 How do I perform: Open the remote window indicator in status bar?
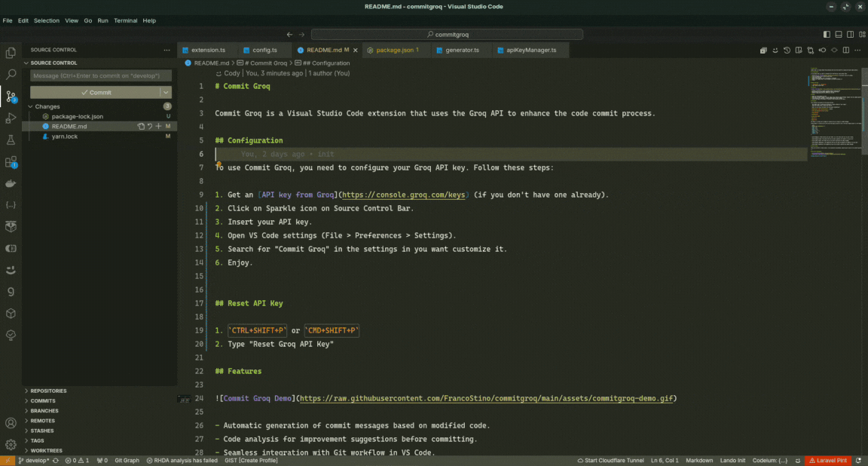click(x=8, y=461)
